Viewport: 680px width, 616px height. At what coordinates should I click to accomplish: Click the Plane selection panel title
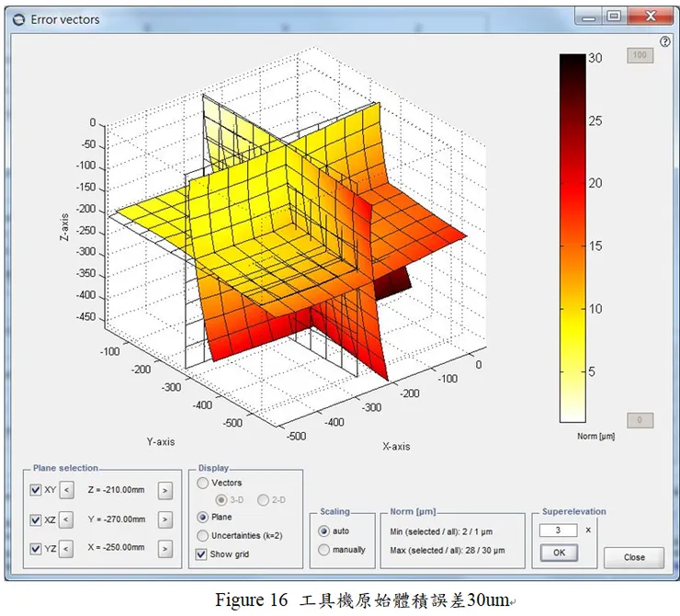tap(65, 468)
